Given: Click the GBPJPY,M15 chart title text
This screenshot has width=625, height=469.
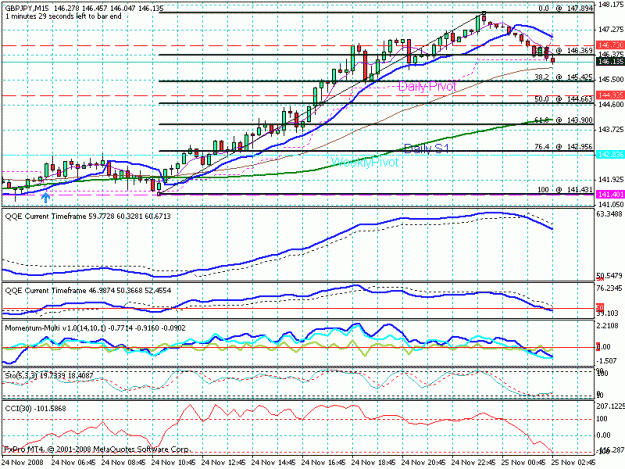Looking at the screenshot, I should click(x=28, y=8).
